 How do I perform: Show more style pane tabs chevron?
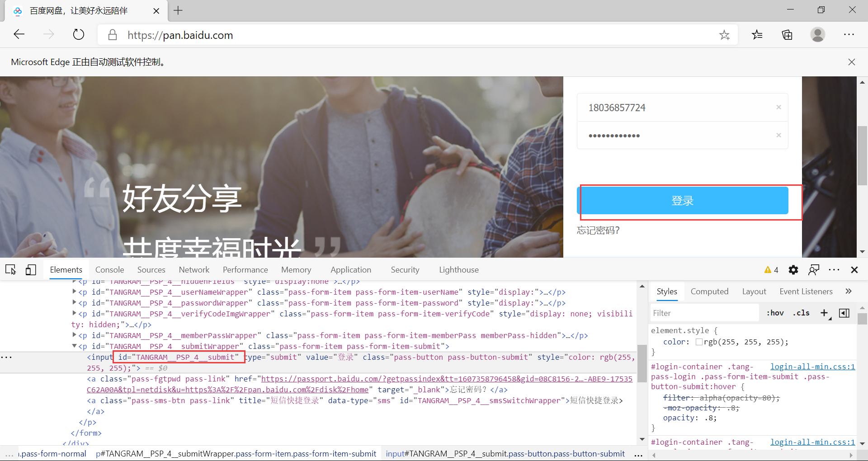pyautogui.click(x=849, y=292)
